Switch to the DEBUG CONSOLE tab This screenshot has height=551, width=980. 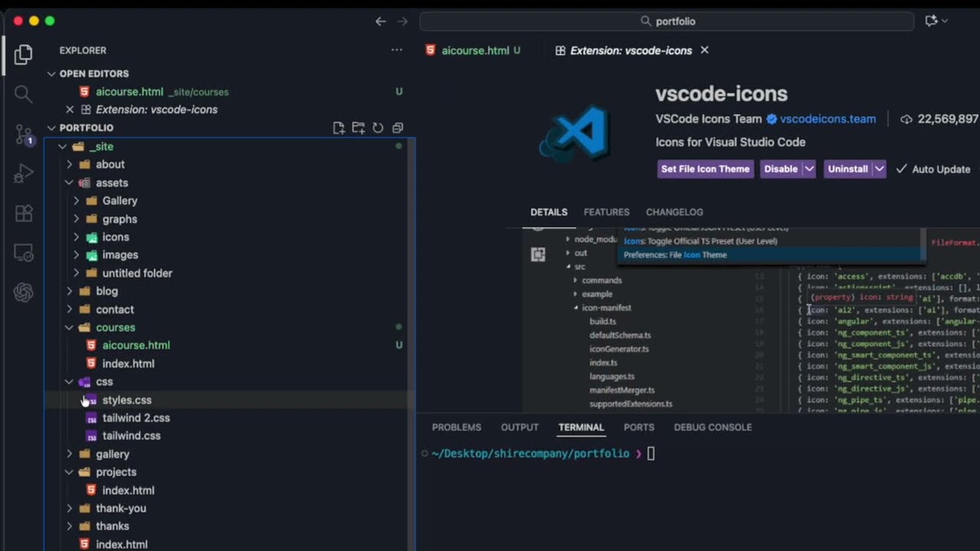coord(713,427)
